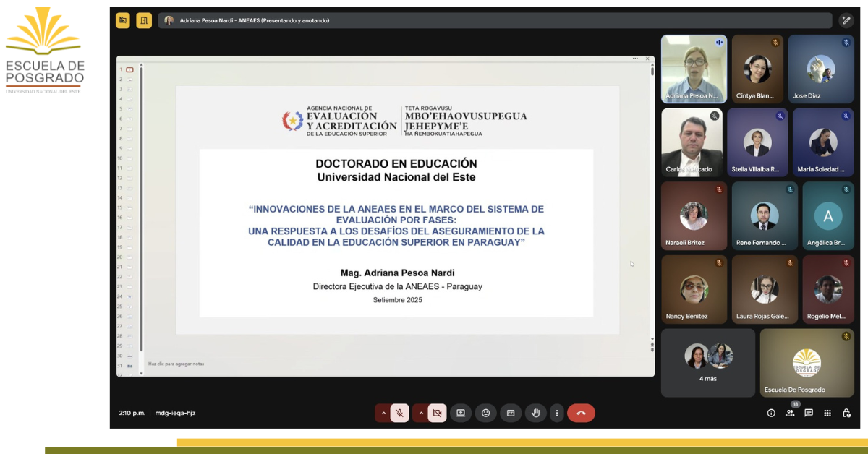This screenshot has width=868, height=454.
Task: Click the ANEAES logo on the slide
Action: (x=404, y=121)
